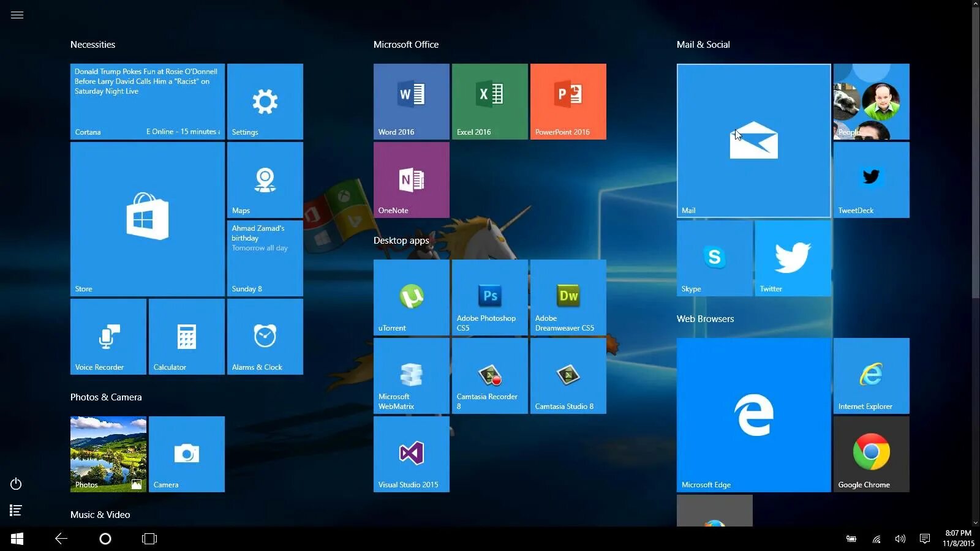Select the Music & Video group heading
This screenshot has width=980, height=551.
click(100, 515)
